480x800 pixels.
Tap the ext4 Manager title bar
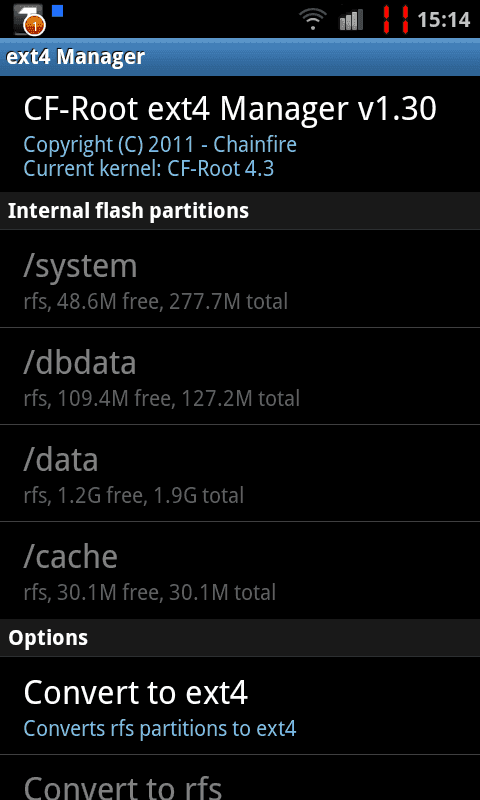click(x=240, y=57)
